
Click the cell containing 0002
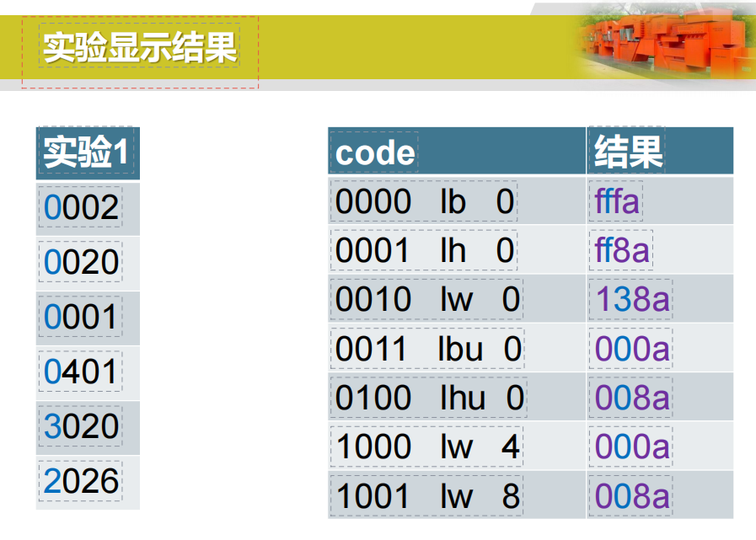click(81, 207)
